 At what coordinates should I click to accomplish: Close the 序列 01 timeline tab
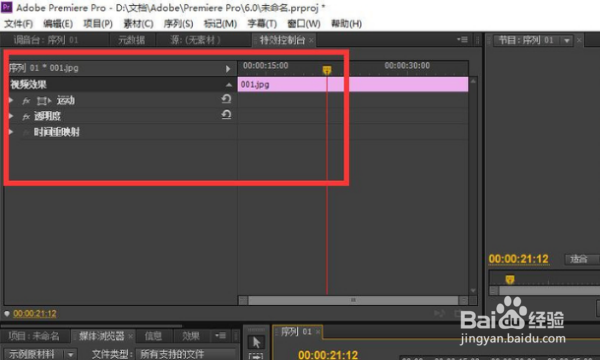pyautogui.click(x=318, y=332)
